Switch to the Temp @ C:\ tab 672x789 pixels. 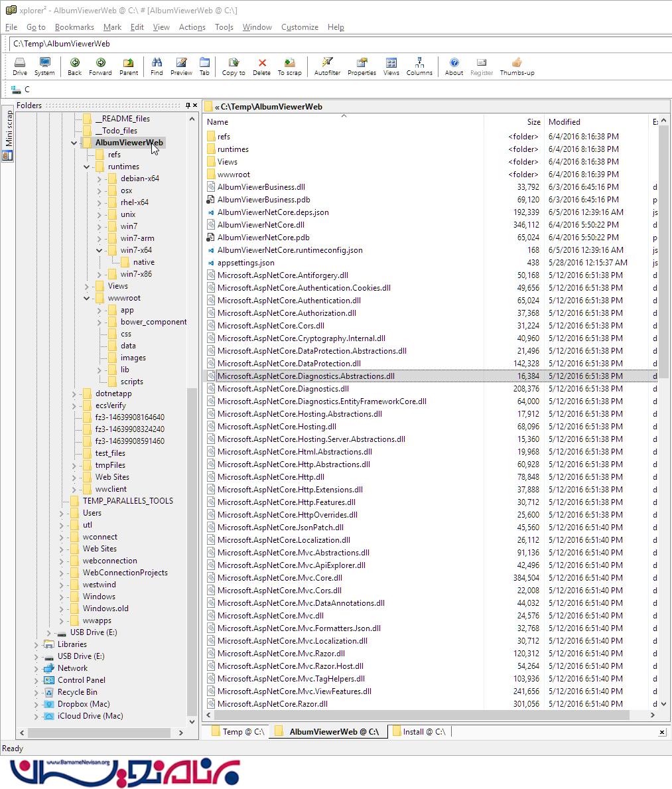237,732
